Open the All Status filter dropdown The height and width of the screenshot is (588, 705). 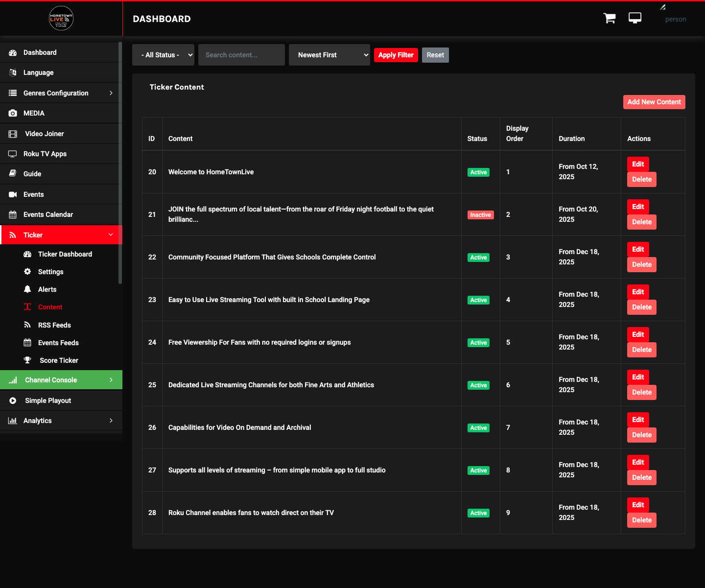[x=163, y=55]
